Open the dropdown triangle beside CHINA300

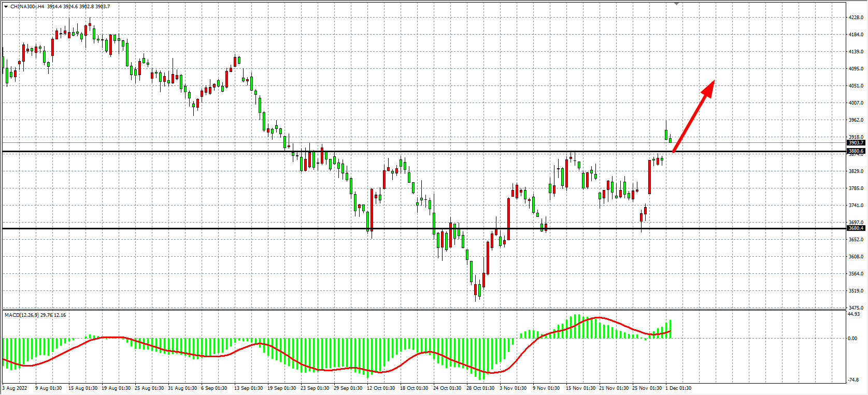click(6, 7)
